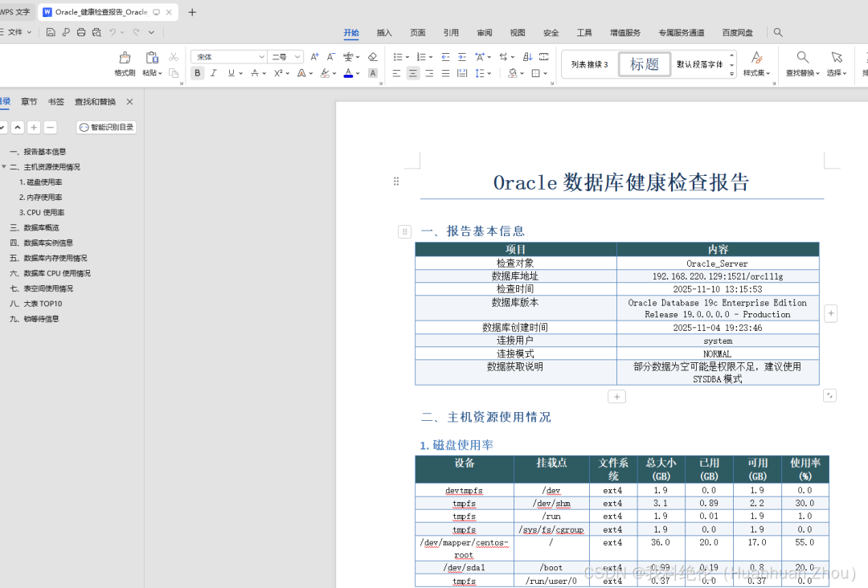Click the Sort (A-Z arrow) icon
This screenshot has height=588, width=868.
527,57
